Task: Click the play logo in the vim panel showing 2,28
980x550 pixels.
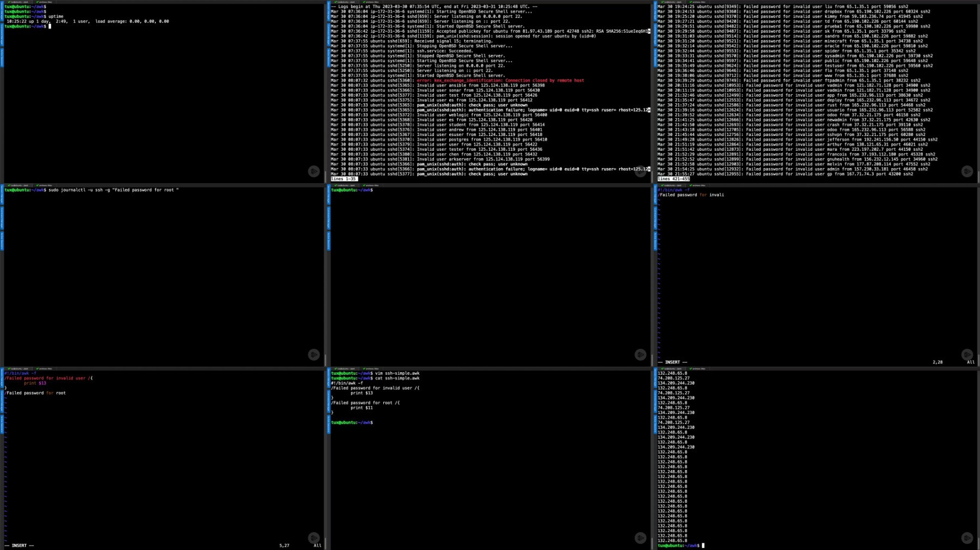Action: (x=967, y=355)
